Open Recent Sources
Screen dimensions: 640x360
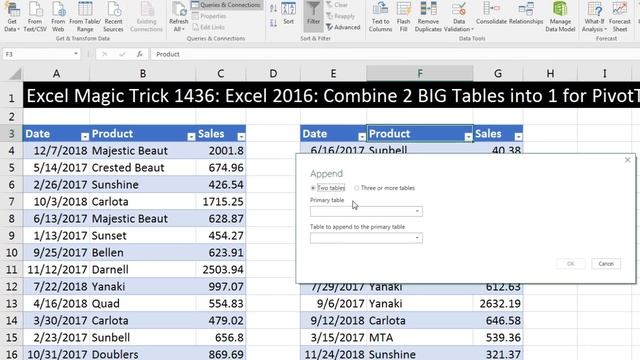113,17
